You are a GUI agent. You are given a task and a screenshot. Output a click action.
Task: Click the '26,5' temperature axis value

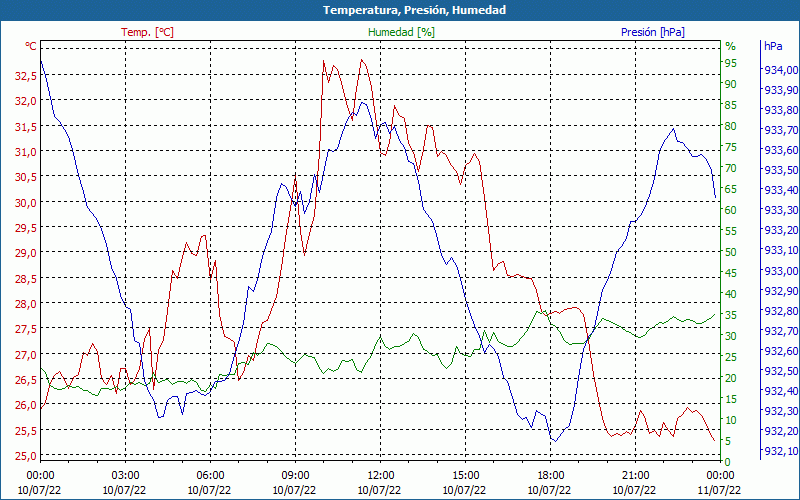click(26, 380)
